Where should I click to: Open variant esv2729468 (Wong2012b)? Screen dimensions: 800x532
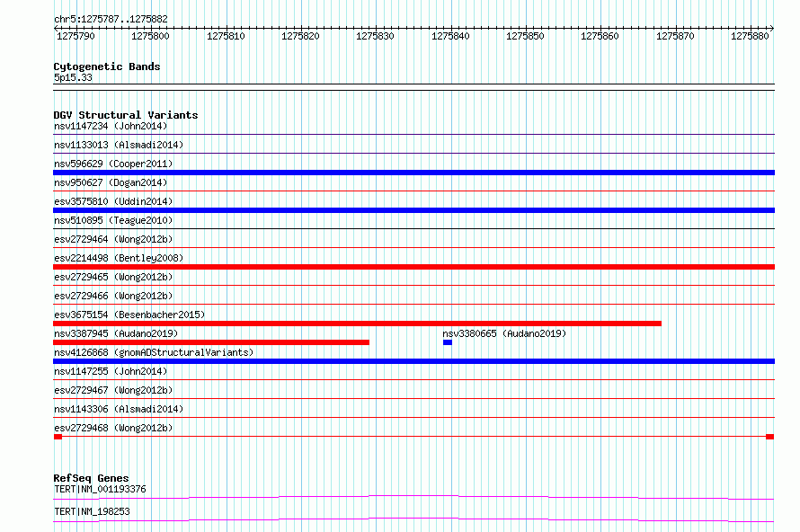tap(113, 428)
